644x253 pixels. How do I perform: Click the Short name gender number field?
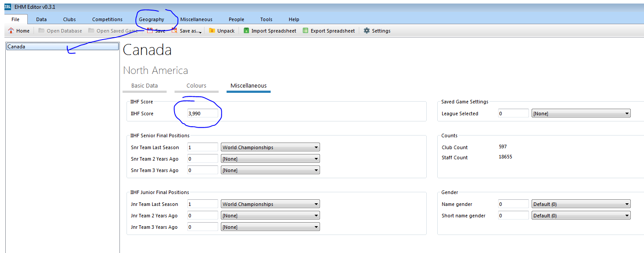(x=514, y=216)
